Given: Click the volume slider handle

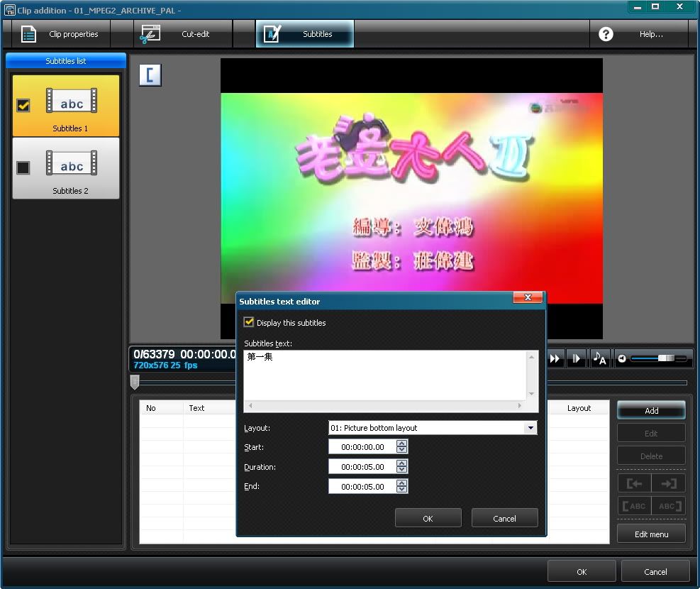Looking at the screenshot, I should point(666,358).
